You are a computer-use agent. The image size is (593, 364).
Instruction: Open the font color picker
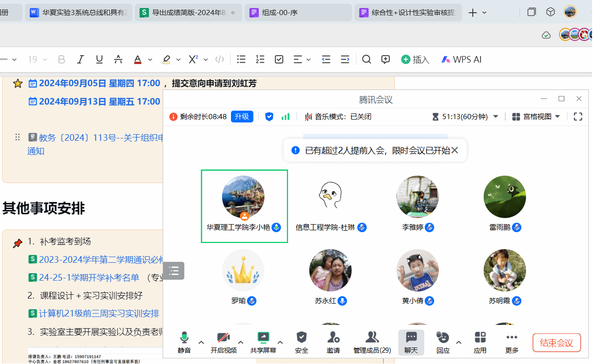[x=138, y=59]
